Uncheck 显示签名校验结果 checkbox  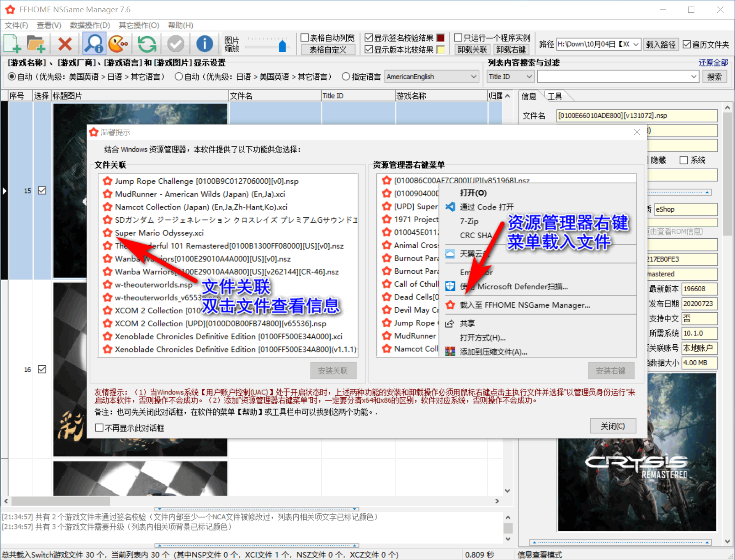[369, 38]
